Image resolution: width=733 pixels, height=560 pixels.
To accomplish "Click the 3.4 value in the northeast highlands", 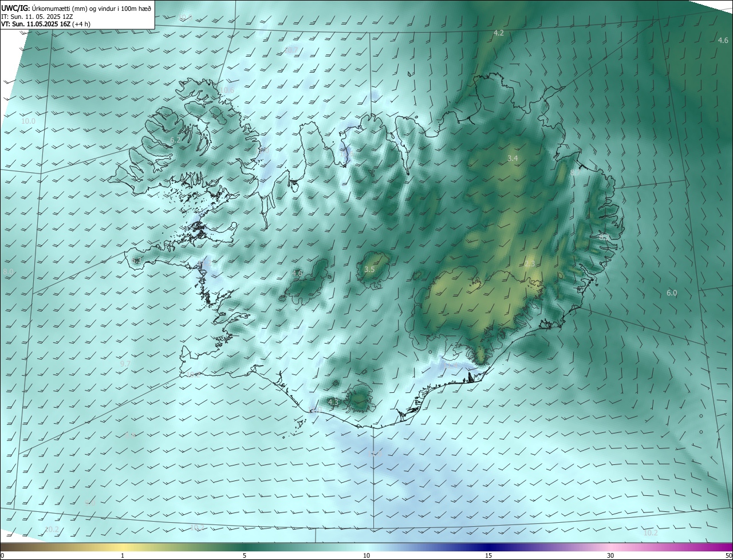I will (x=513, y=157).
